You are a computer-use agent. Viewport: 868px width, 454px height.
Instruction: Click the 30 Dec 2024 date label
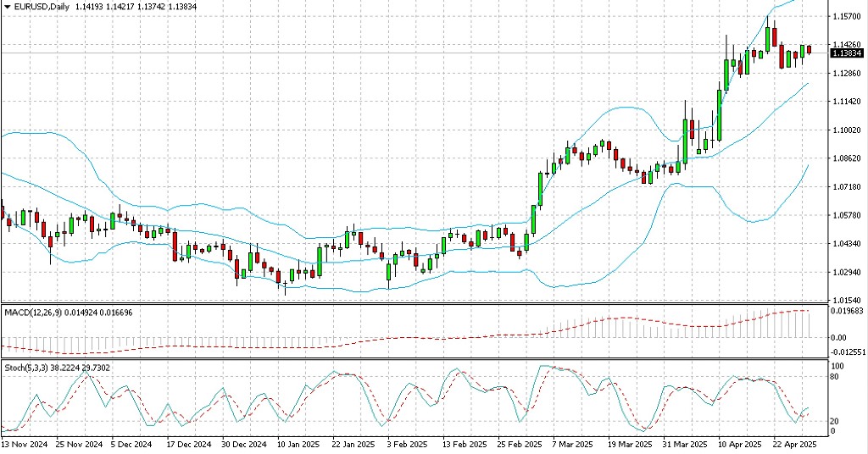pos(241,444)
